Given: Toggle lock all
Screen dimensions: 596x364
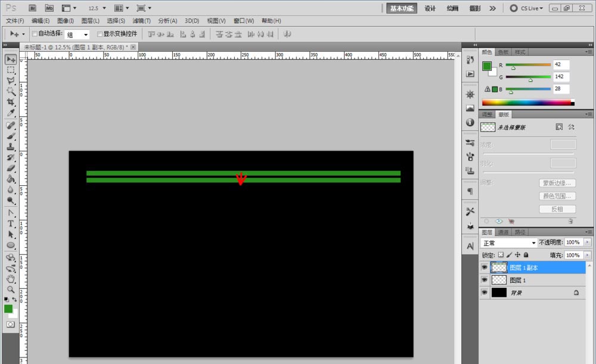Looking at the screenshot, I should pyautogui.click(x=526, y=255).
